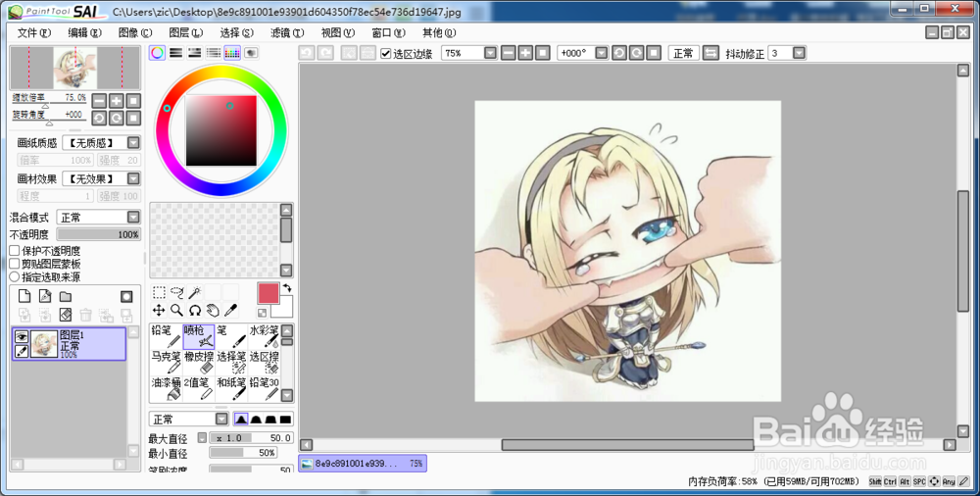The image size is (980, 496).
Task: Open the 图像 menu
Action: (135, 32)
